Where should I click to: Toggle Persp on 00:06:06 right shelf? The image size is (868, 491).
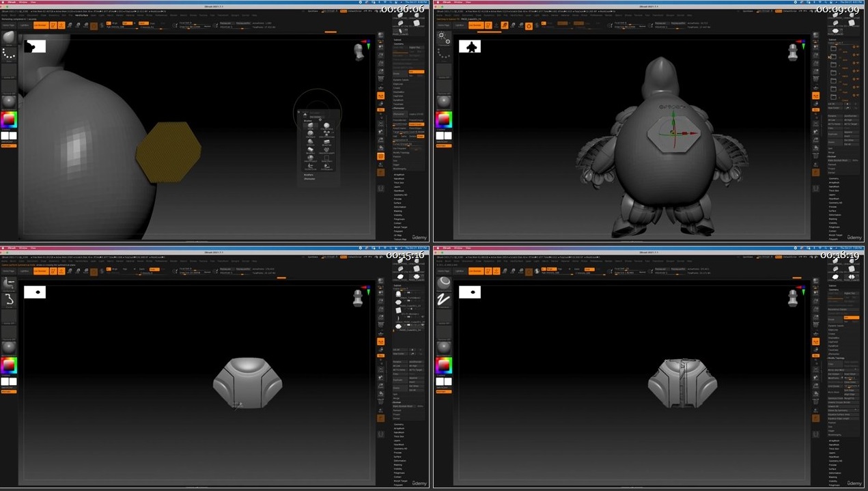tap(381, 80)
